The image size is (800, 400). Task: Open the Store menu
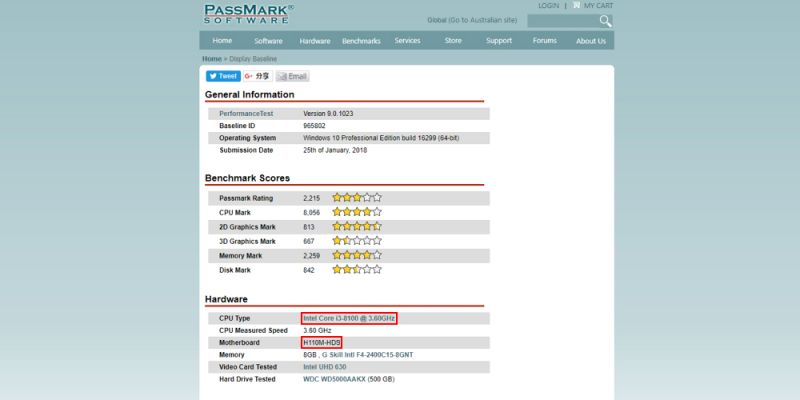pyautogui.click(x=453, y=40)
